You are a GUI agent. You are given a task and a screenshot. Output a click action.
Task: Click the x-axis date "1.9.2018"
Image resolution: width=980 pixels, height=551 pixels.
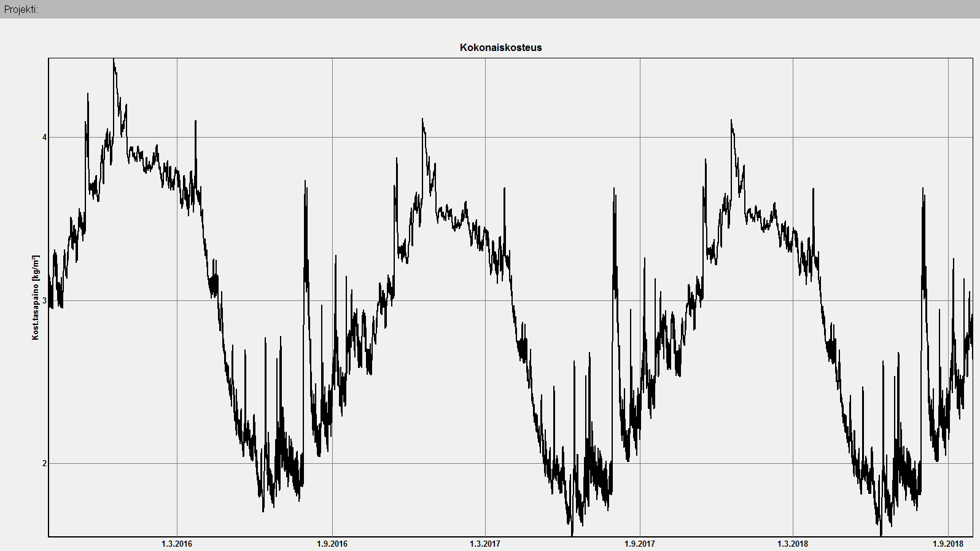click(948, 544)
